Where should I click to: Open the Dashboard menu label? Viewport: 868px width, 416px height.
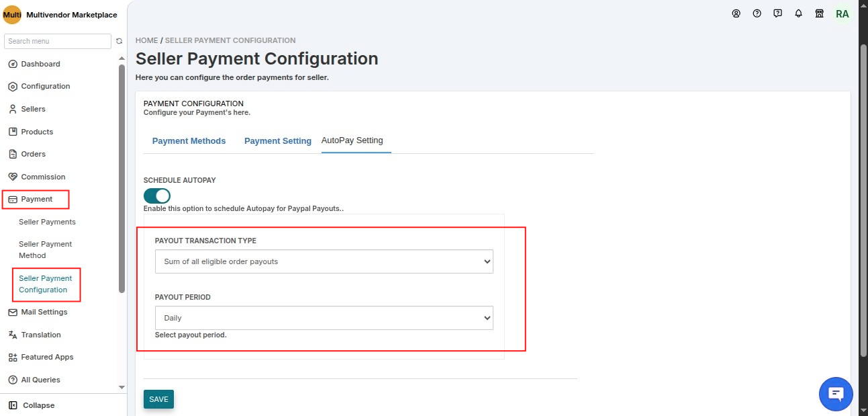40,64
